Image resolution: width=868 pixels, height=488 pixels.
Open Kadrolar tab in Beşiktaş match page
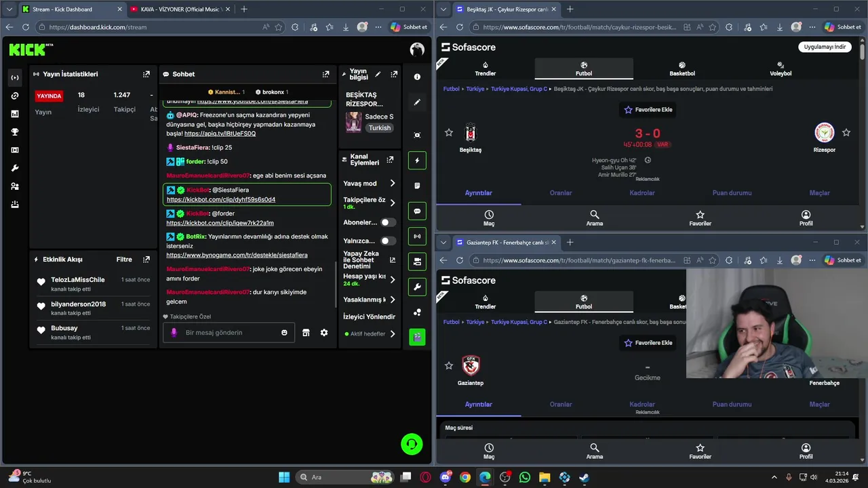642,193
